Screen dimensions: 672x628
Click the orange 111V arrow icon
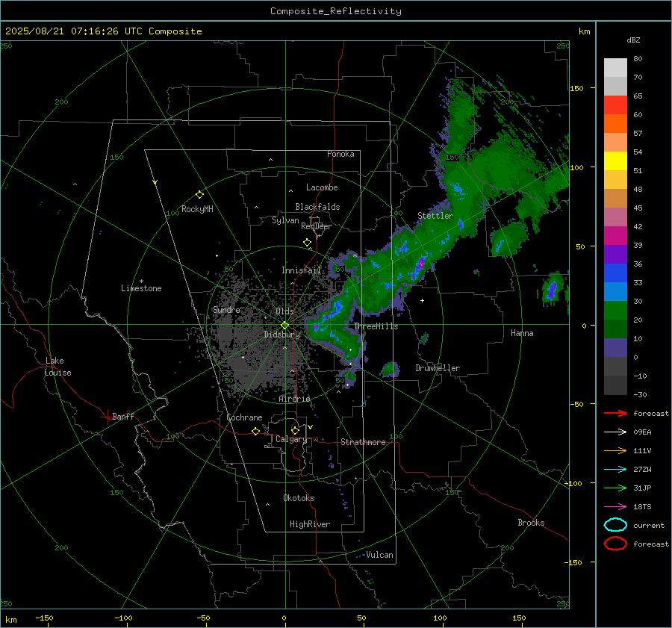coord(615,450)
